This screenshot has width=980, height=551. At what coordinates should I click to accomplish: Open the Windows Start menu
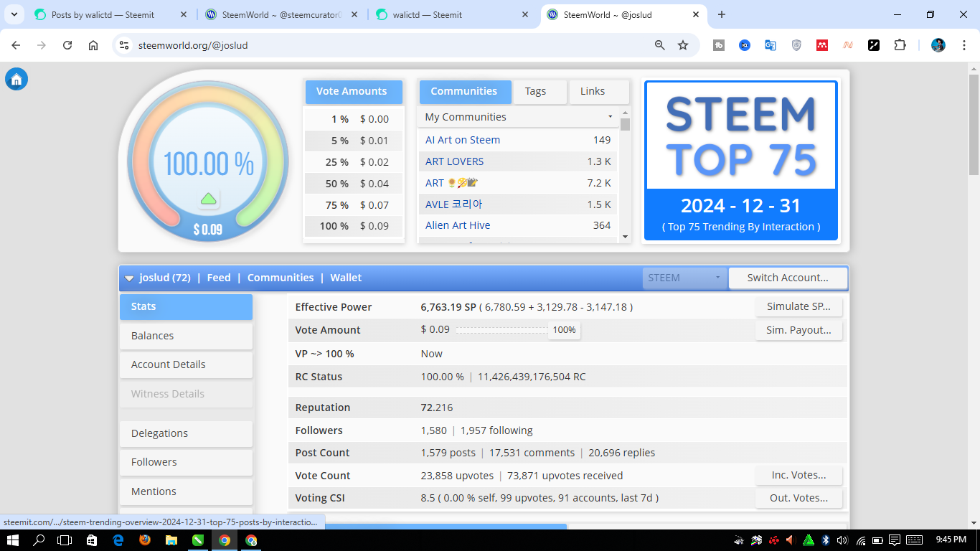coord(14,540)
